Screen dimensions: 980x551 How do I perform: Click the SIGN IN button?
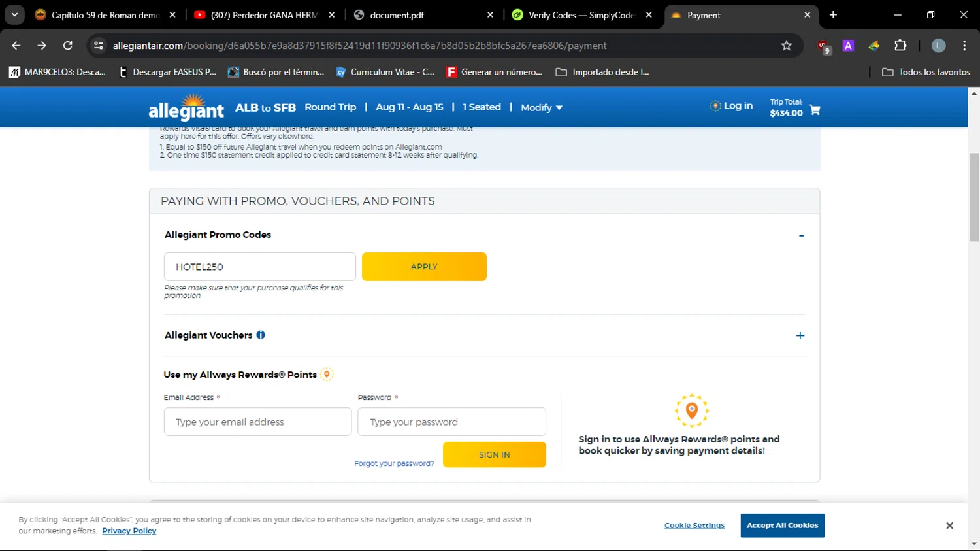(494, 455)
